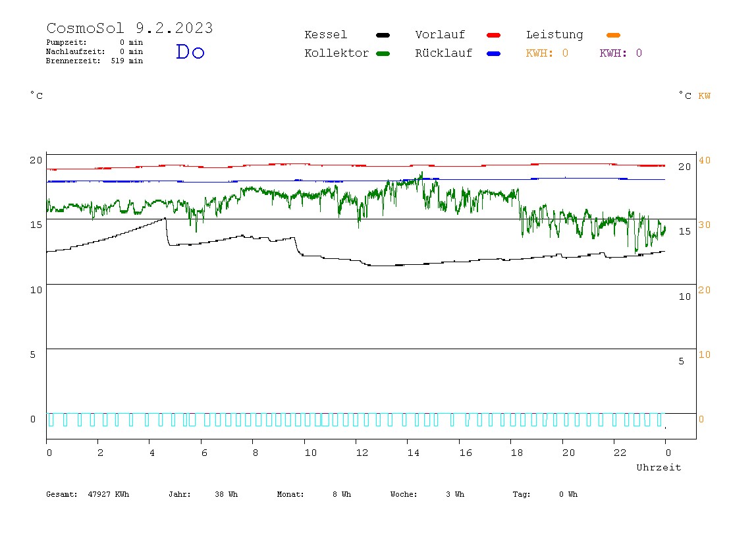This screenshot has height=535, width=756.
Task: Click the green Kollektor legend swatch
Action: [x=383, y=53]
